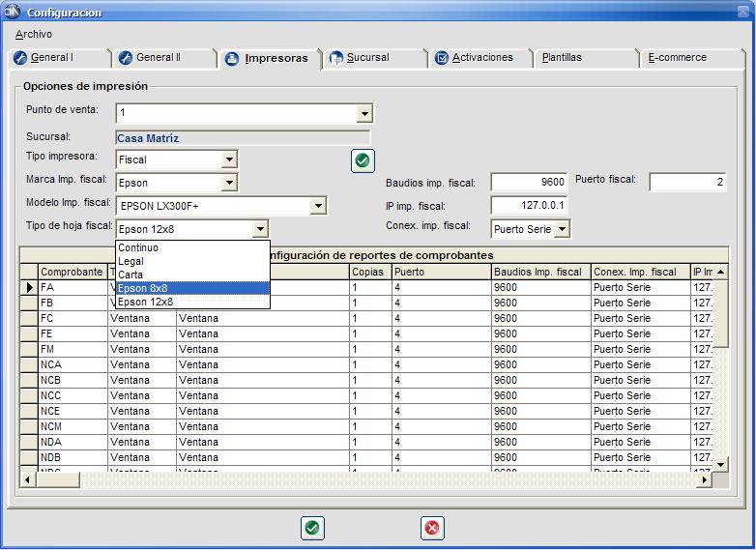Click the Puerto fiscal input field

[x=687, y=183]
